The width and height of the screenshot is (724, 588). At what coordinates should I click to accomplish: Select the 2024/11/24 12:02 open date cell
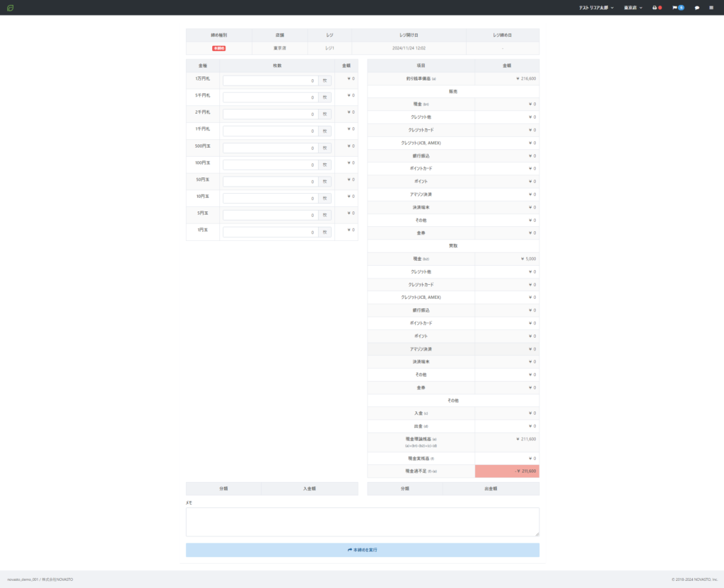pyautogui.click(x=409, y=48)
